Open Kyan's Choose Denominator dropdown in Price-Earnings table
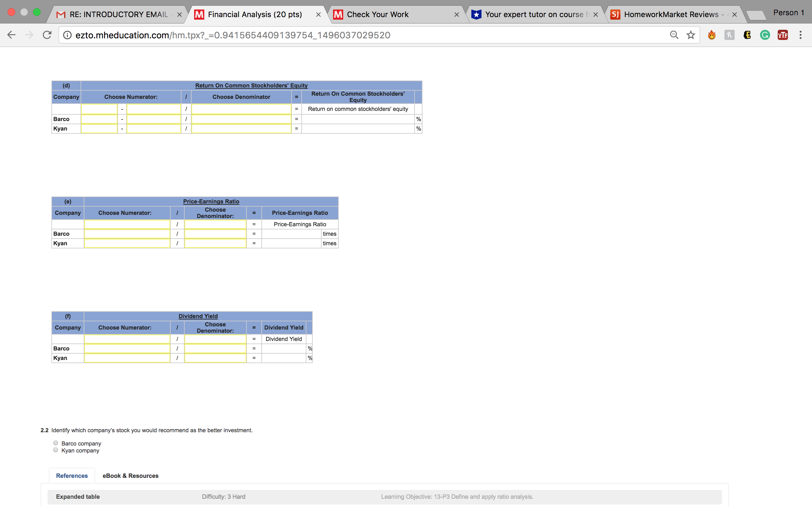Viewport: 812px width, 507px height. tap(215, 243)
